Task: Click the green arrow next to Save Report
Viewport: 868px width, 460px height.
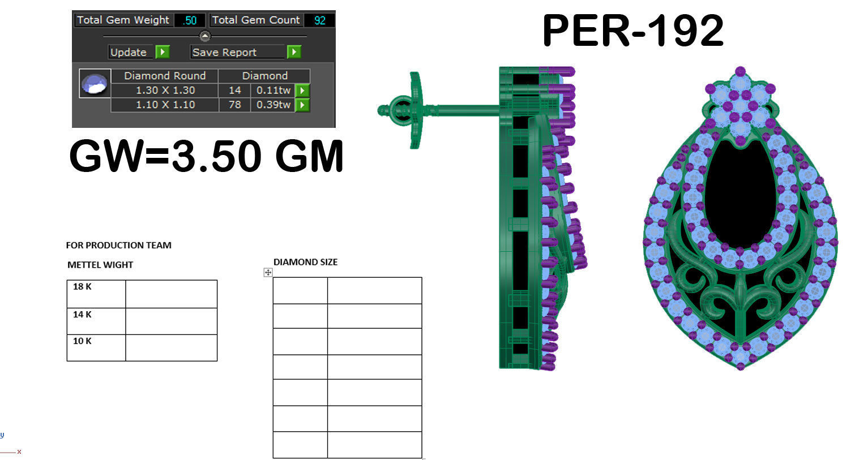Action: click(293, 52)
